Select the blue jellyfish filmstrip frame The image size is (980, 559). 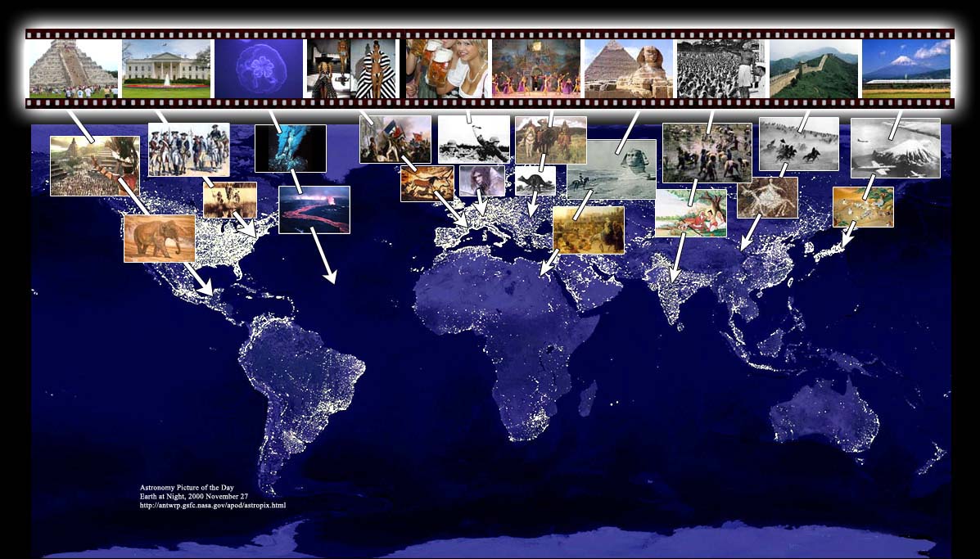point(258,68)
